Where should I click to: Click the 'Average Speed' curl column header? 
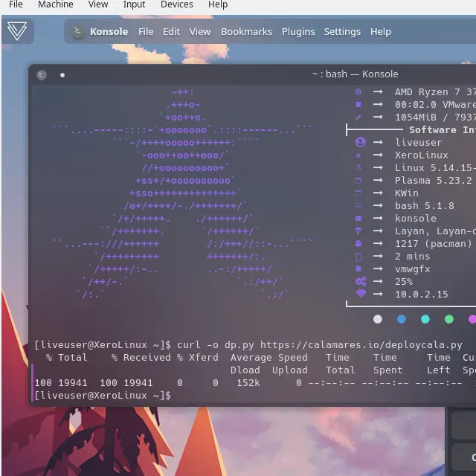(x=269, y=357)
